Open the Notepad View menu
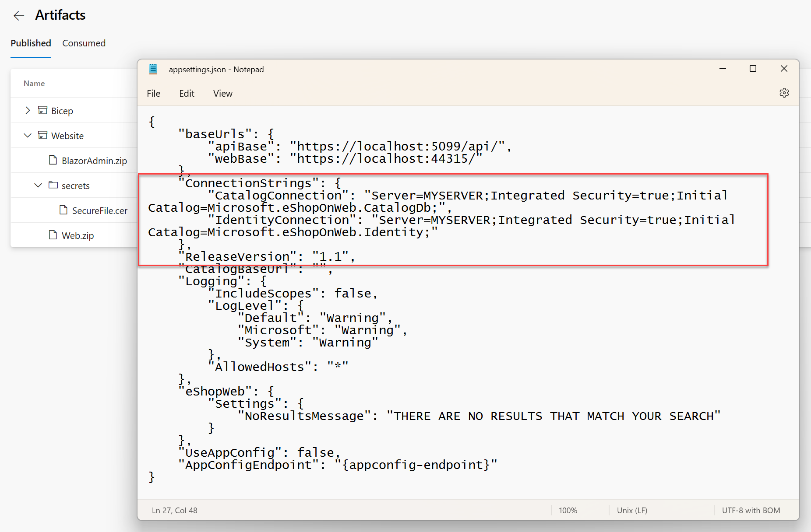 pos(222,93)
